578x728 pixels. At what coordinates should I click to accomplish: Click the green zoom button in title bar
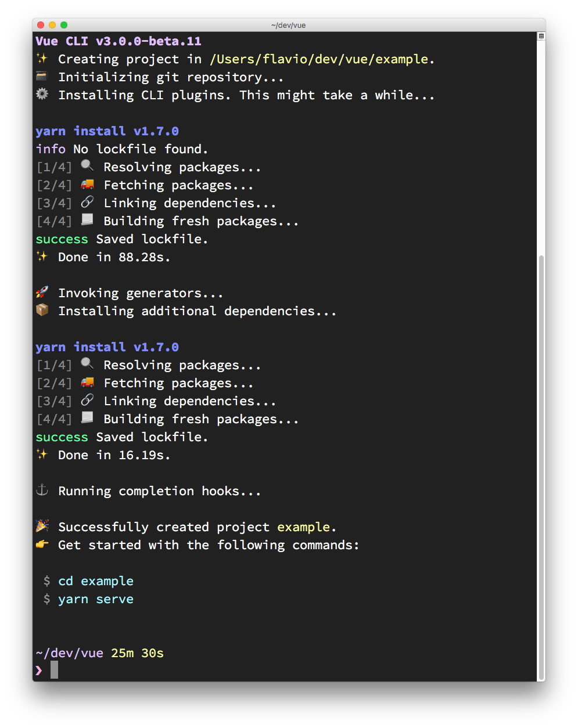64,25
